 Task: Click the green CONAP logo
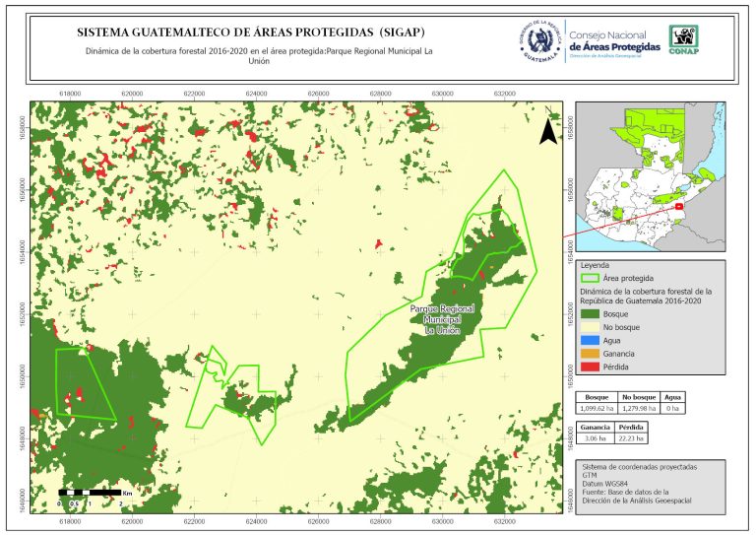click(685, 37)
